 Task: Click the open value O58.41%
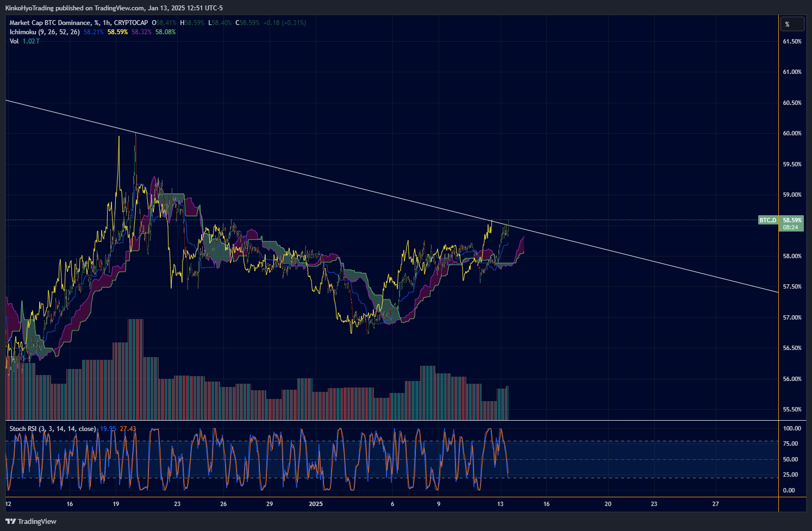(164, 23)
